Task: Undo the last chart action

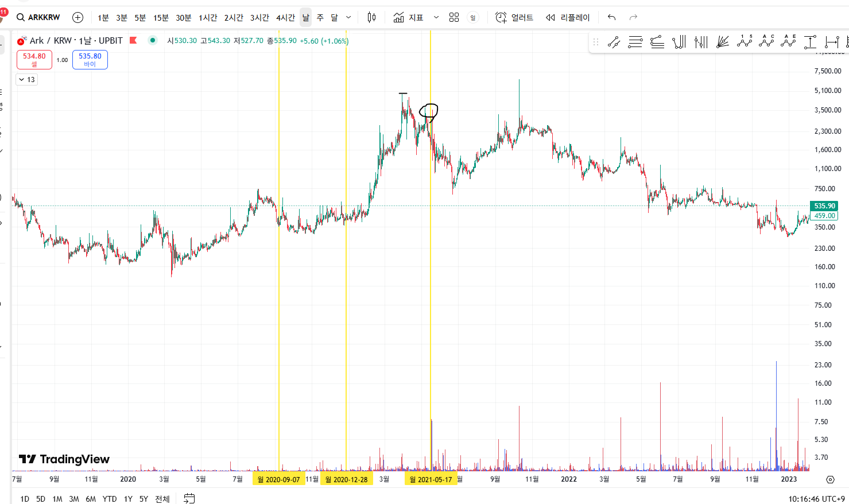Action: 612,17
